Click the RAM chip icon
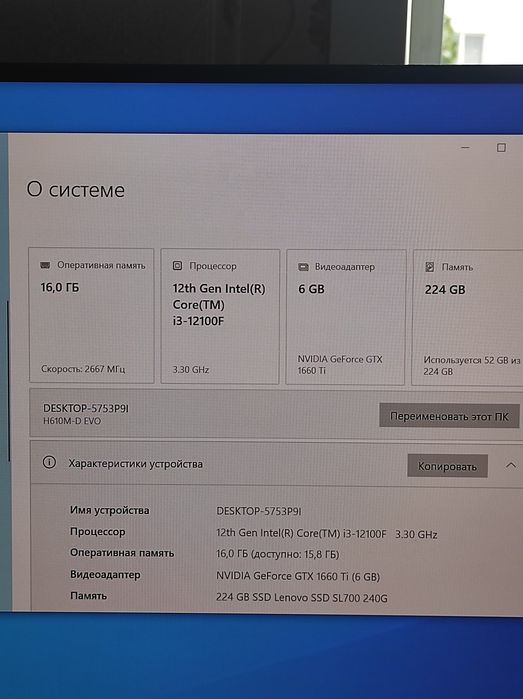The width and height of the screenshot is (523, 699). pos(45,265)
